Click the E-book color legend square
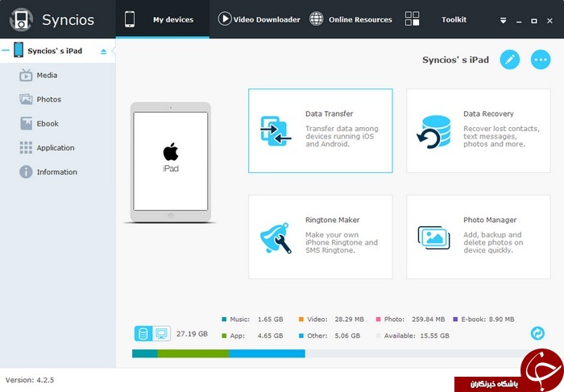This screenshot has width=564, height=392. pos(455,319)
